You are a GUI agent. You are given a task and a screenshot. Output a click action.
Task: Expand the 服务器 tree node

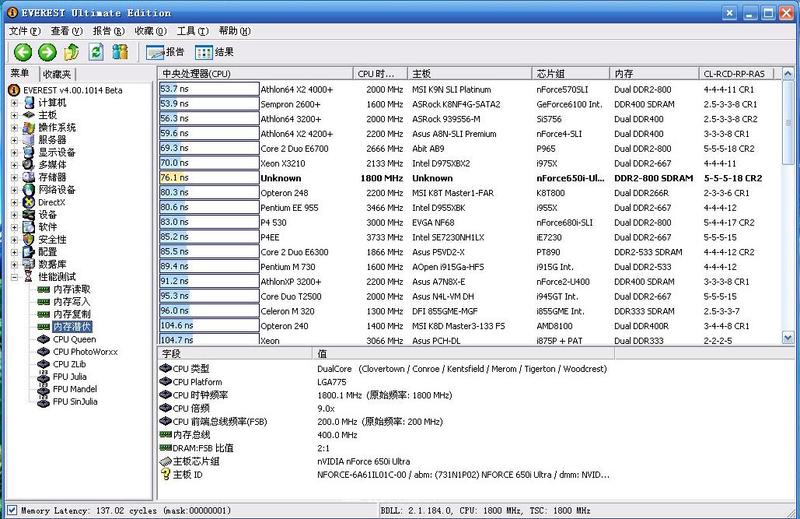coord(14,140)
